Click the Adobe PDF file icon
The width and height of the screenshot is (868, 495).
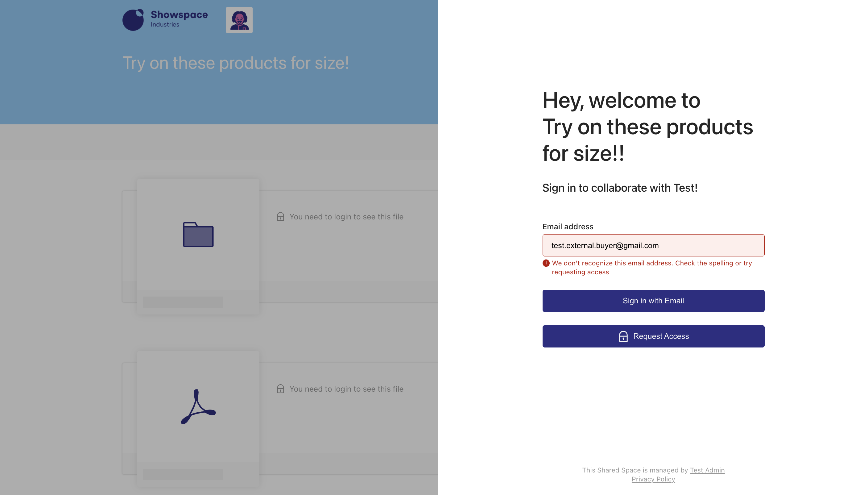(x=198, y=407)
